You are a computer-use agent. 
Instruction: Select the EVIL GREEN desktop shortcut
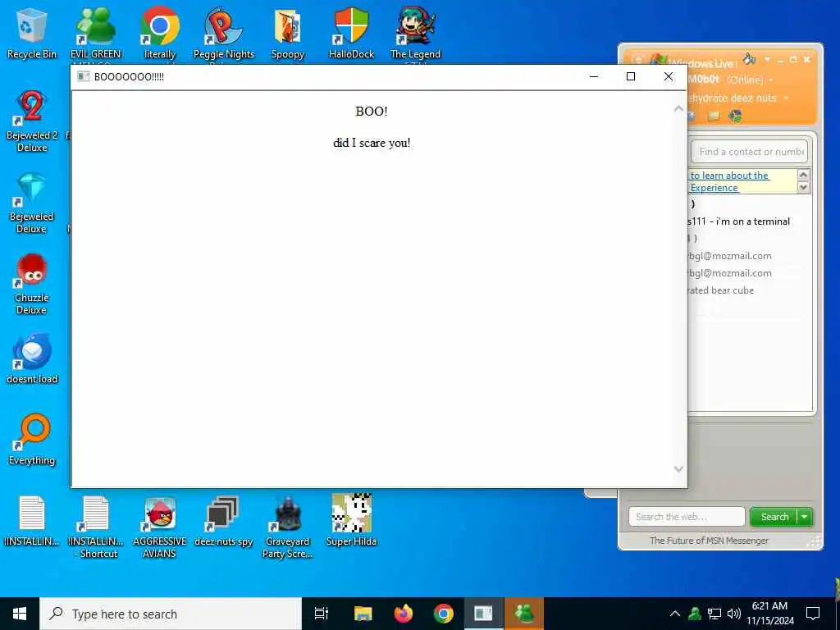(95, 33)
